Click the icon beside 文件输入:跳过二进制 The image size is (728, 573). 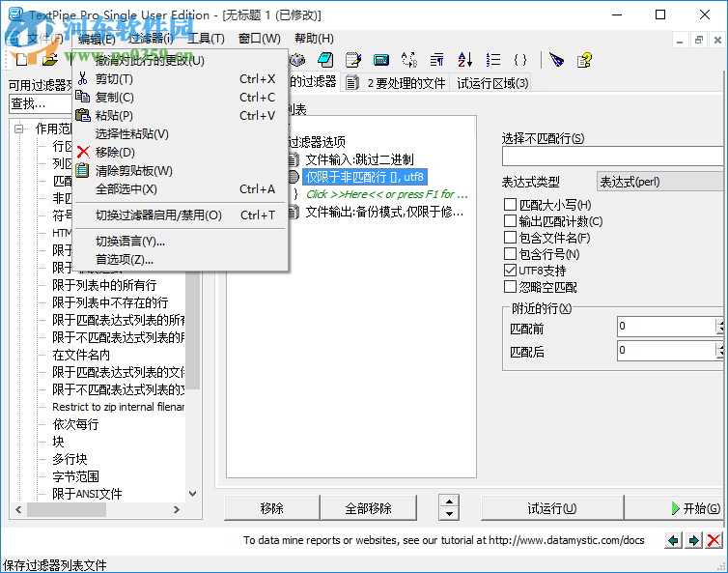[293, 159]
